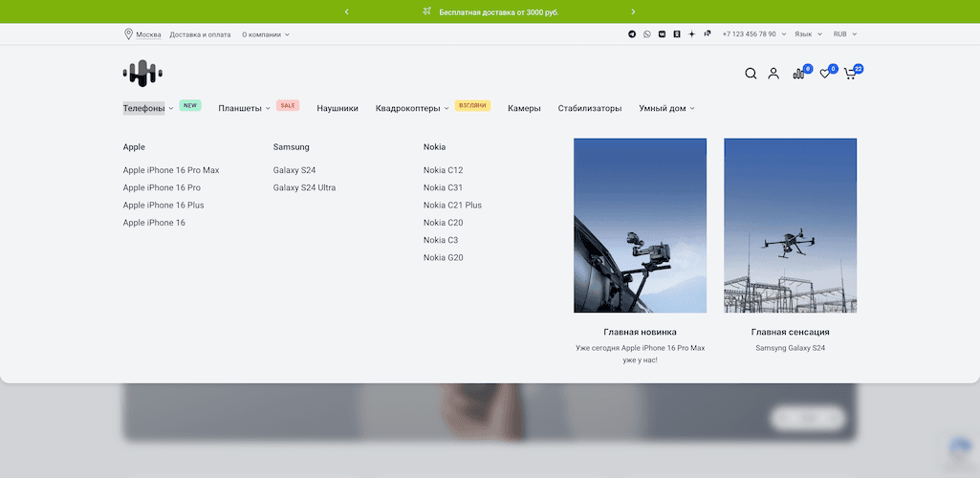Screen dimensions: 980x478
Task: Open Apple iPhone 16 Plus link
Action: 163,205
